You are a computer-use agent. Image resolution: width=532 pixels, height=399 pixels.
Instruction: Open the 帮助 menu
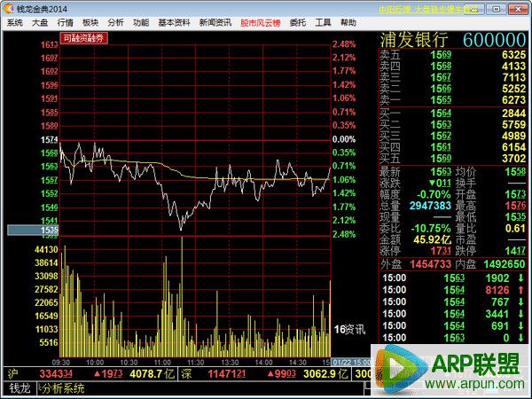point(348,23)
